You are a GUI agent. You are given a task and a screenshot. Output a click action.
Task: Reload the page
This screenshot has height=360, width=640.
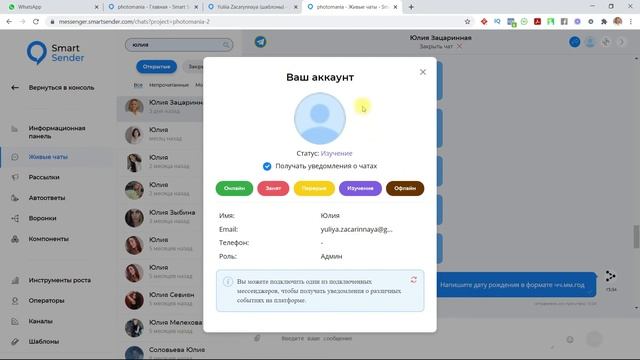click(x=36, y=22)
